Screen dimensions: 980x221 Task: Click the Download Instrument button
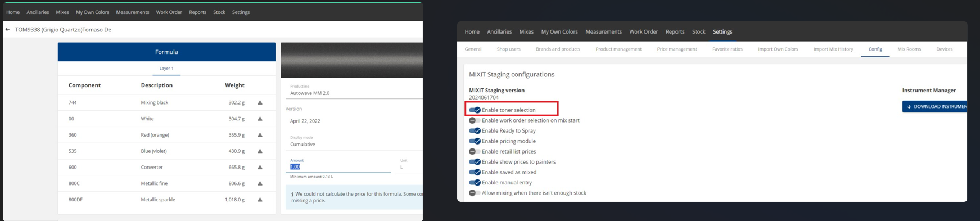pyautogui.click(x=935, y=106)
